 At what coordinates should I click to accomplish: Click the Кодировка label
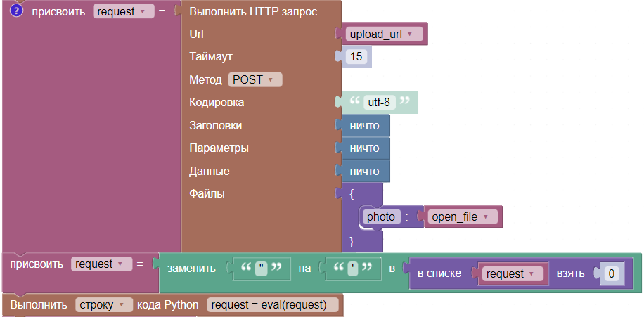217,102
